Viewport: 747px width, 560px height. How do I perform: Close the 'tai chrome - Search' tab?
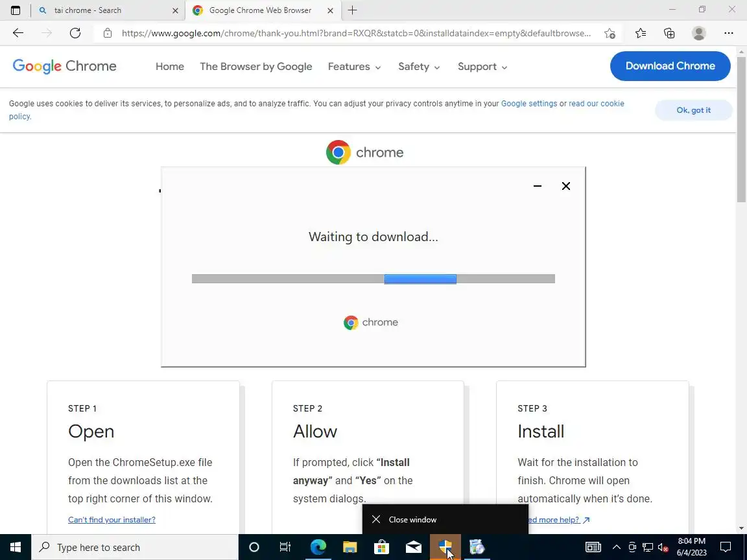(x=175, y=10)
